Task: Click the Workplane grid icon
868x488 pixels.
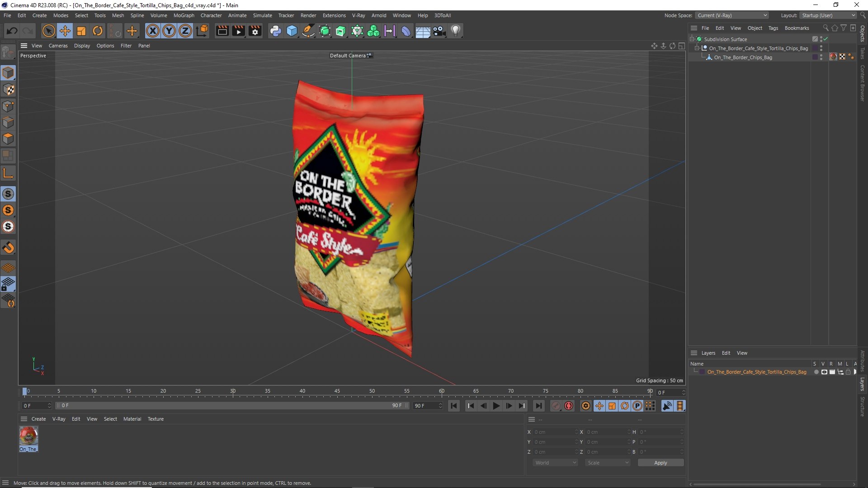Action: coord(8,268)
